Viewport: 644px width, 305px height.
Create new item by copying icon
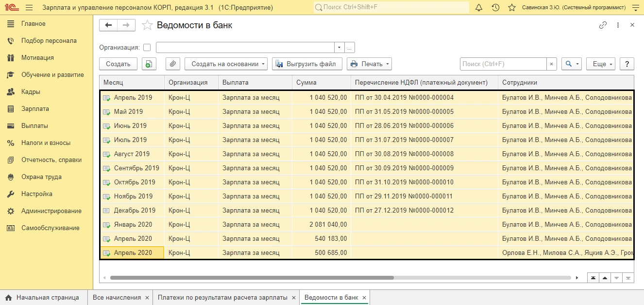click(149, 64)
